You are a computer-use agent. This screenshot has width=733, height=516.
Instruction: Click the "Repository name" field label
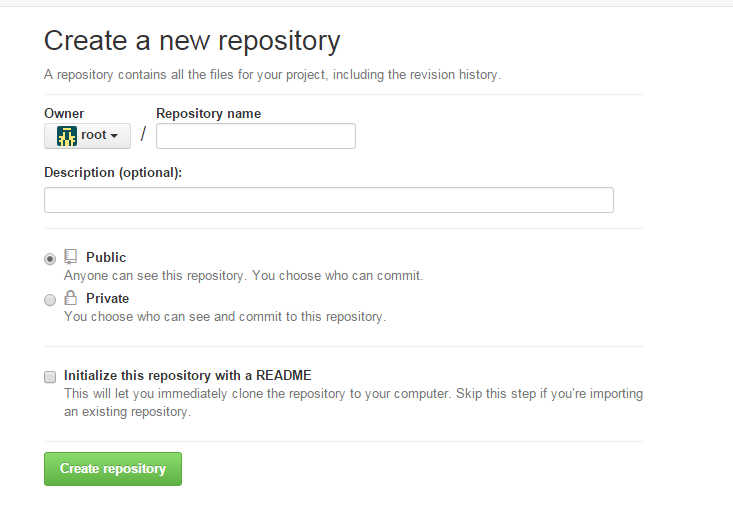pyautogui.click(x=208, y=114)
